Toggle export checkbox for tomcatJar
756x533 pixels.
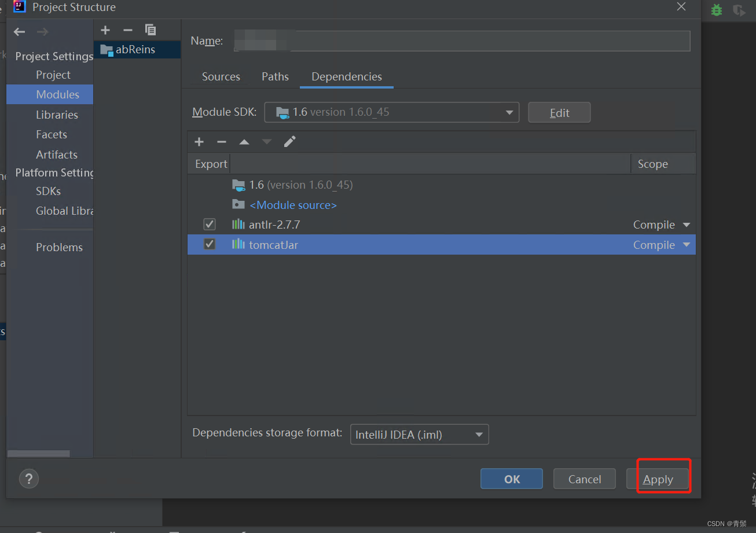tap(210, 245)
